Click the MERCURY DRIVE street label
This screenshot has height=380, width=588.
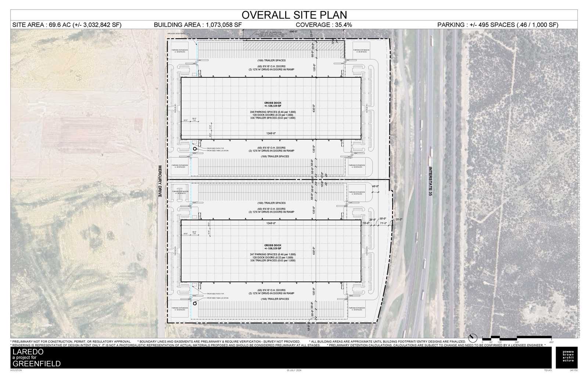(159, 181)
